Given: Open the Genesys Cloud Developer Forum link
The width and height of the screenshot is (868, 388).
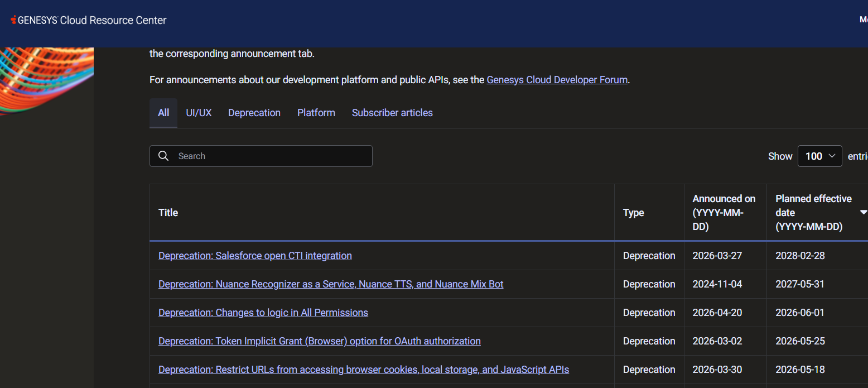Looking at the screenshot, I should tap(557, 80).
